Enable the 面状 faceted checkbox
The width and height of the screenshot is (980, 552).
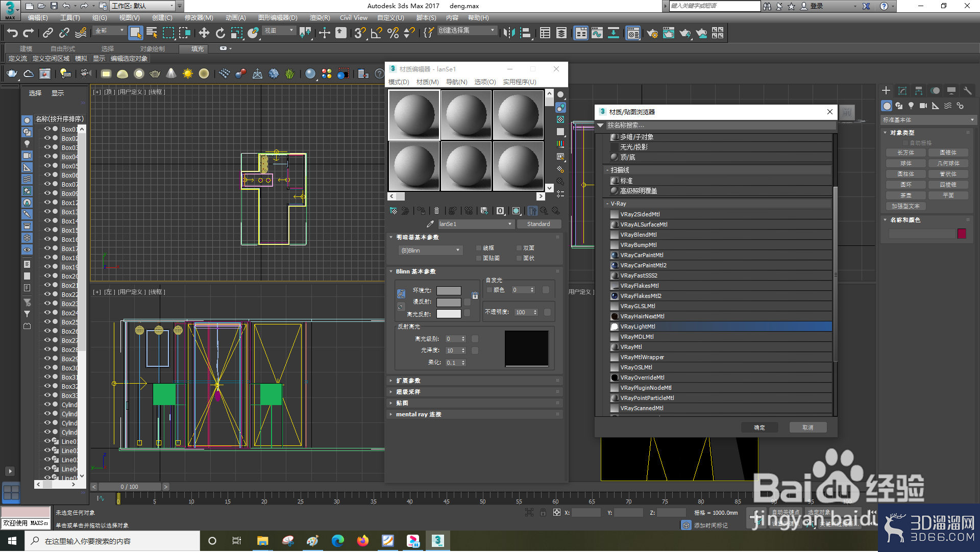pos(519,259)
